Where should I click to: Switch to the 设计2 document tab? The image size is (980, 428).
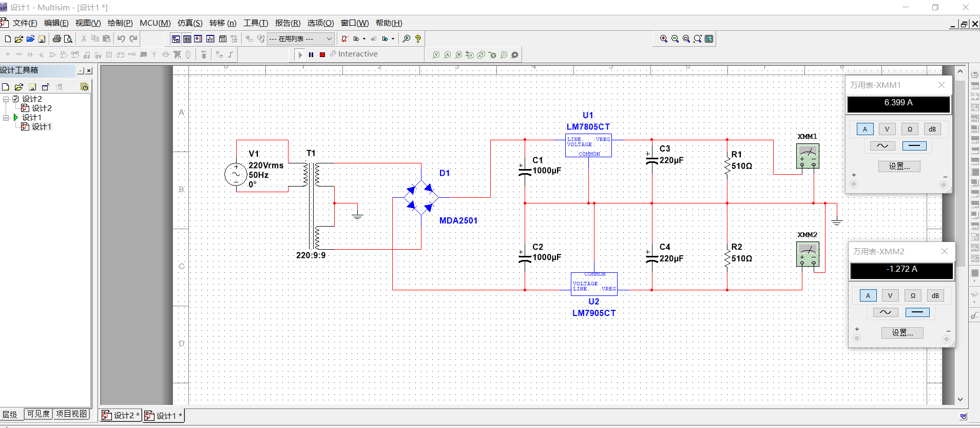[121, 415]
